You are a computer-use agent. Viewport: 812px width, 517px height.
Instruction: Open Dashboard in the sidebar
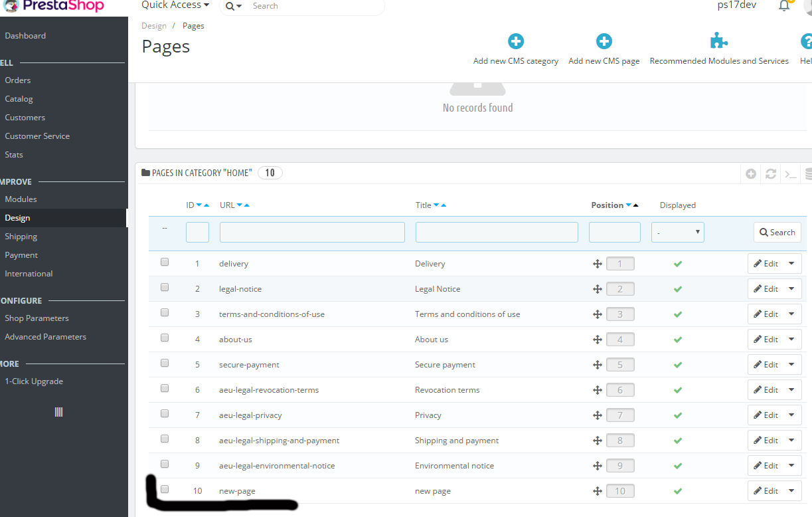click(x=25, y=36)
